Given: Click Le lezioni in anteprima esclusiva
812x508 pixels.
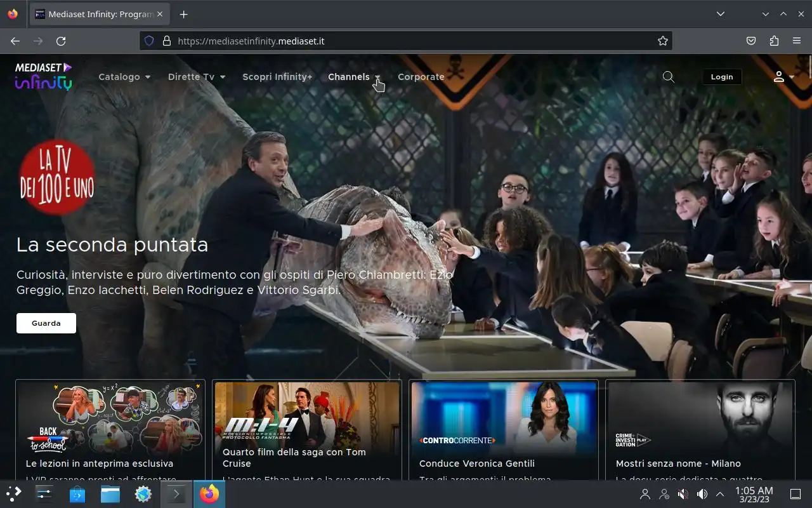Looking at the screenshot, I should click(x=100, y=464).
